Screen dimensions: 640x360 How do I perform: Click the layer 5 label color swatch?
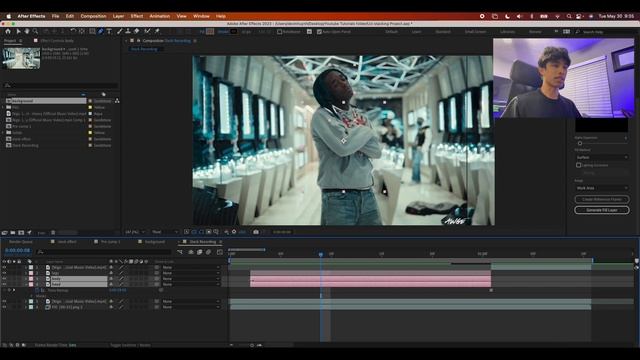click(x=31, y=301)
